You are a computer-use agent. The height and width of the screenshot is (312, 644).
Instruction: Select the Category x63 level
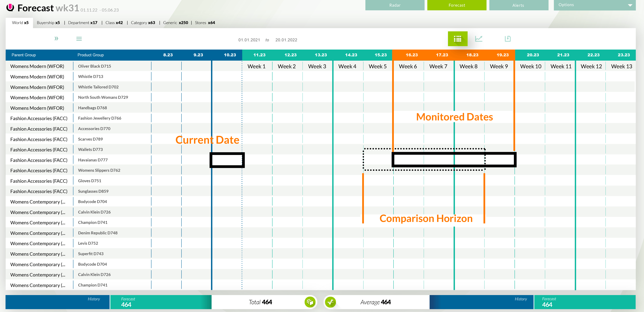[143, 23]
